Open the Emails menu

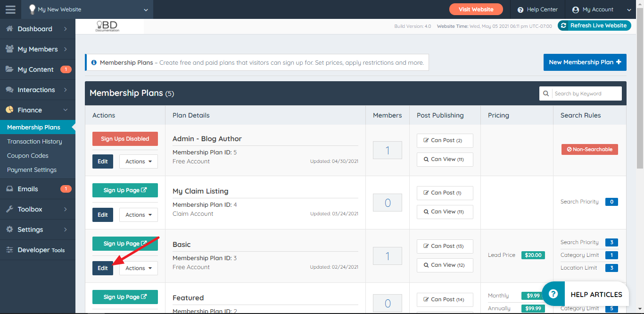tap(38, 189)
